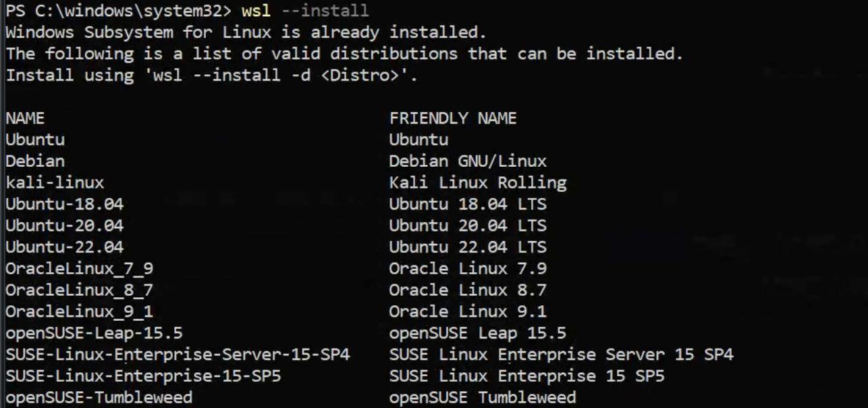Click the Debian GNU/Linux friendly name

click(x=468, y=161)
